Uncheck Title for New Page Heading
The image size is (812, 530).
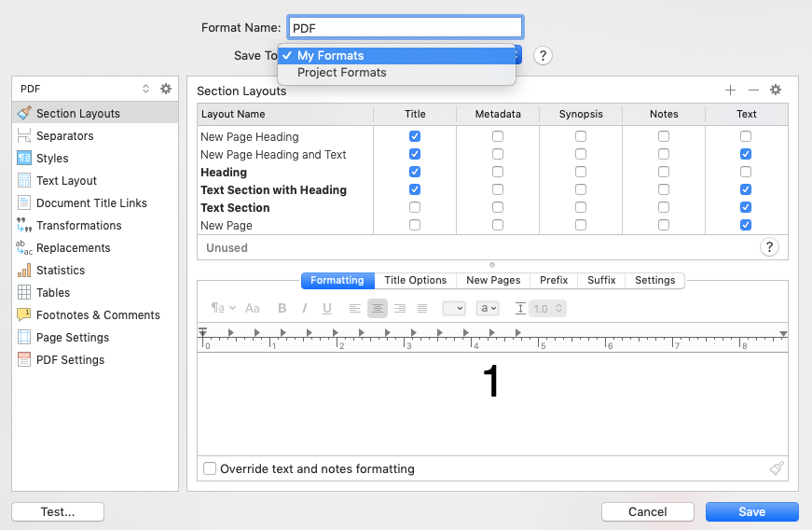coord(415,136)
